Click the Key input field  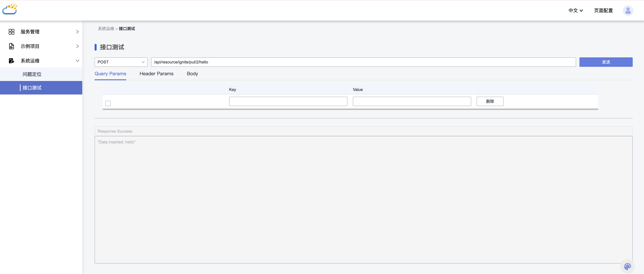coord(288,101)
